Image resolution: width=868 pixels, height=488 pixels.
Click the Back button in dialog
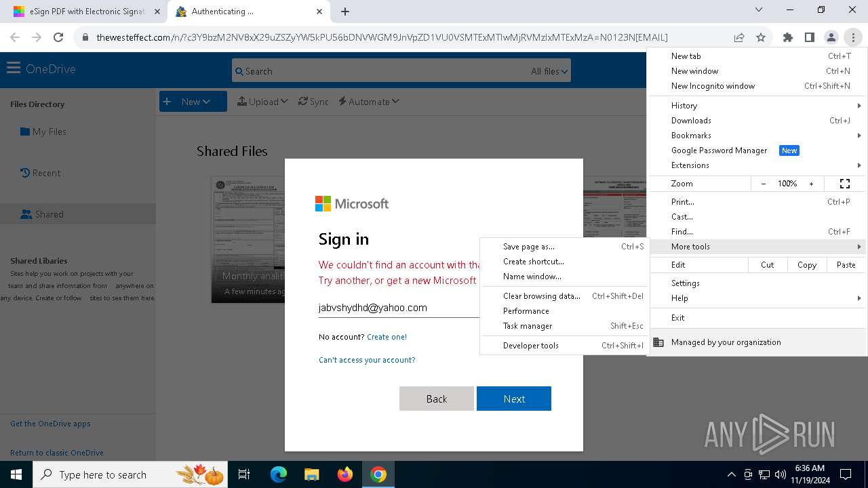[x=437, y=399]
